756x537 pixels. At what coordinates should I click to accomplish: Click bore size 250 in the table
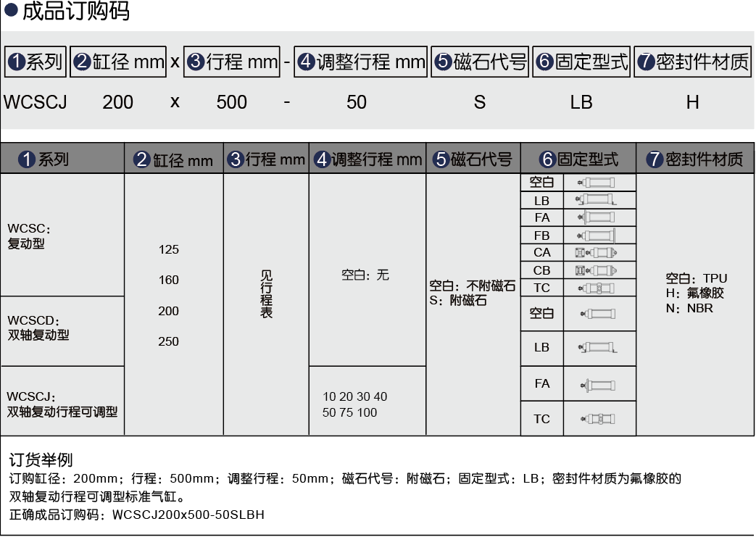coord(168,341)
